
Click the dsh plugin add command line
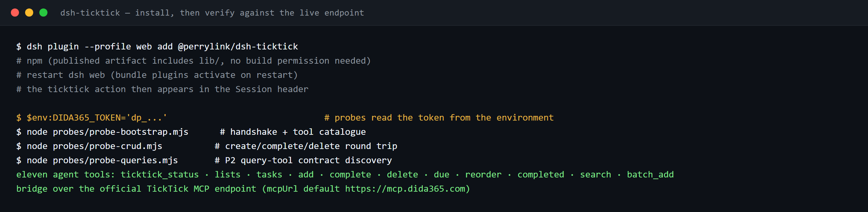point(157,46)
